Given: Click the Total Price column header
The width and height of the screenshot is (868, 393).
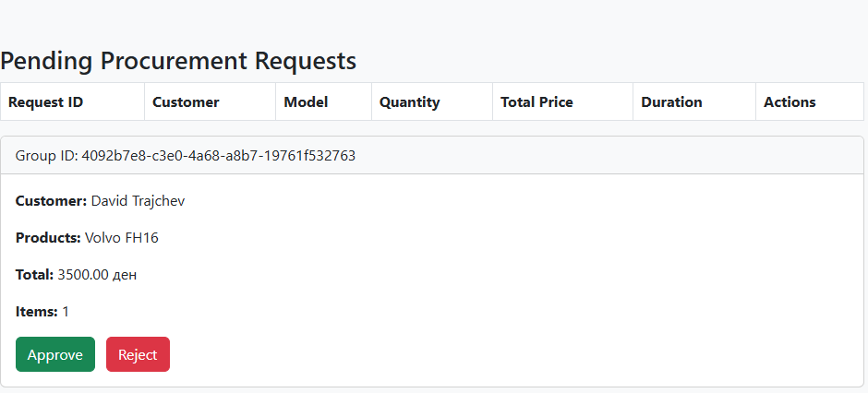Looking at the screenshot, I should [536, 102].
